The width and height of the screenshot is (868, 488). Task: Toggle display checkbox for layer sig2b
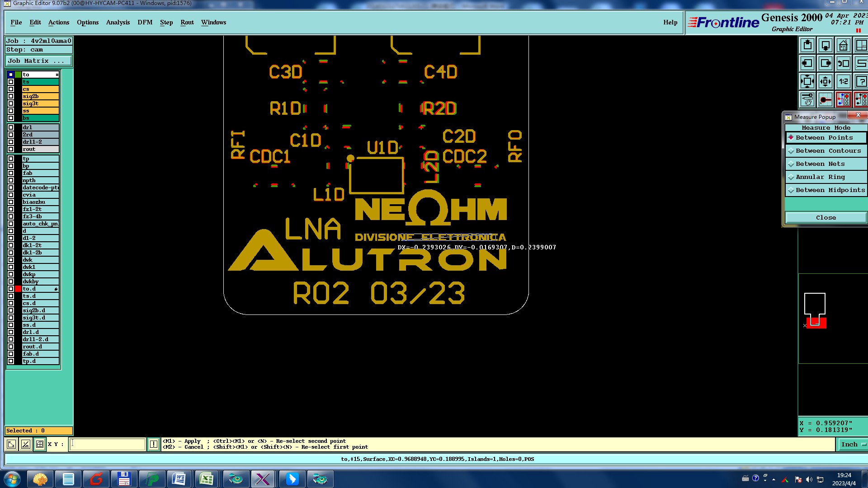tap(11, 96)
